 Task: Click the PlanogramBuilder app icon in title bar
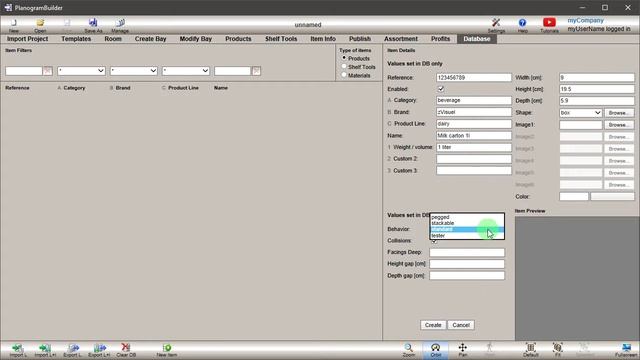(8, 7)
